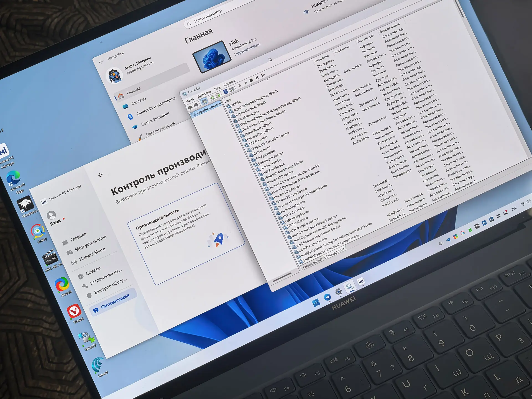Click the Refresh icon in Services toolbar

coord(212,98)
